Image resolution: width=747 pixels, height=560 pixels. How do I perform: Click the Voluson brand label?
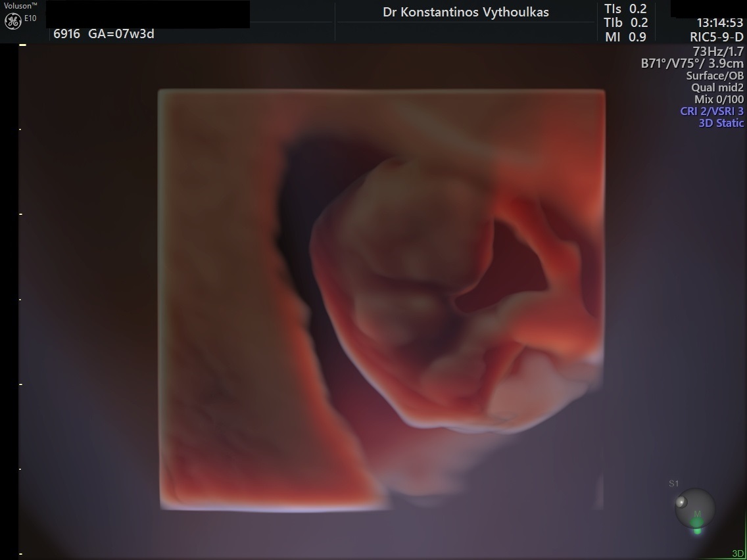(18, 5)
